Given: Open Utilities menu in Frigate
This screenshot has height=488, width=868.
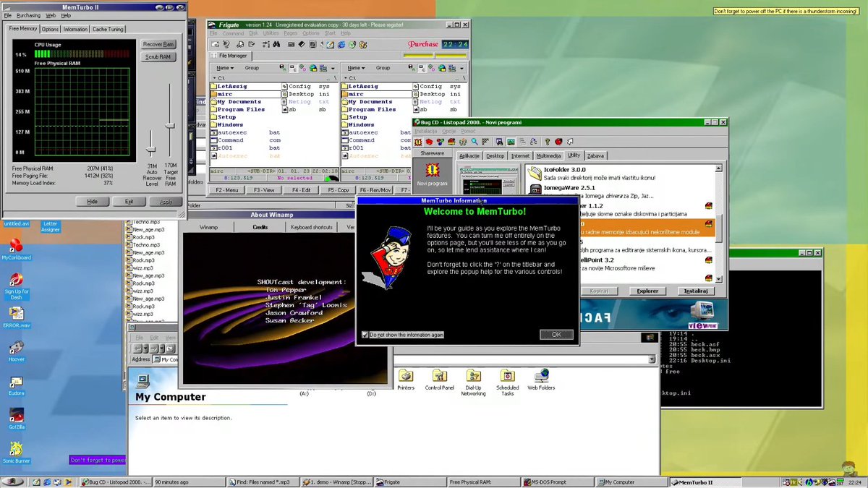Looking at the screenshot, I should [x=271, y=33].
